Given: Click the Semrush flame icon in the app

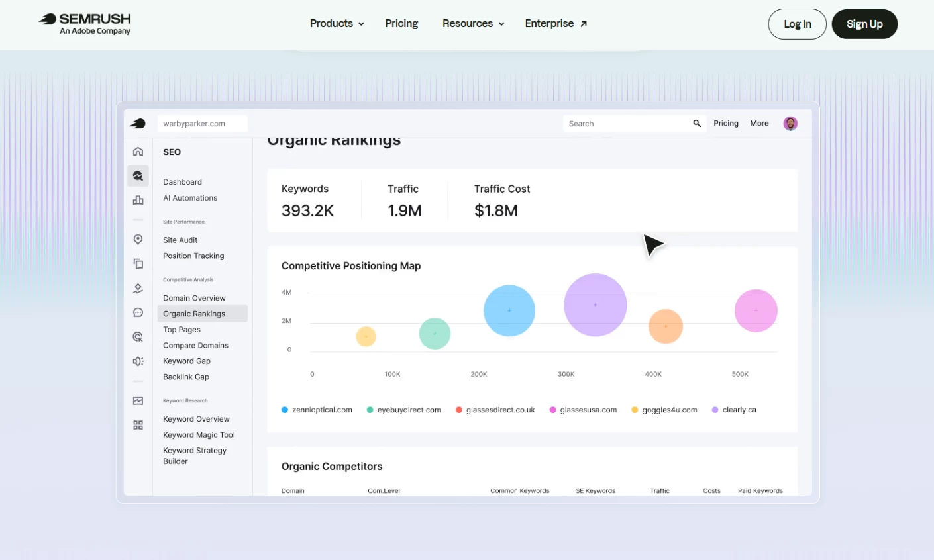Looking at the screenshot, I should click(x=138, y=124).
